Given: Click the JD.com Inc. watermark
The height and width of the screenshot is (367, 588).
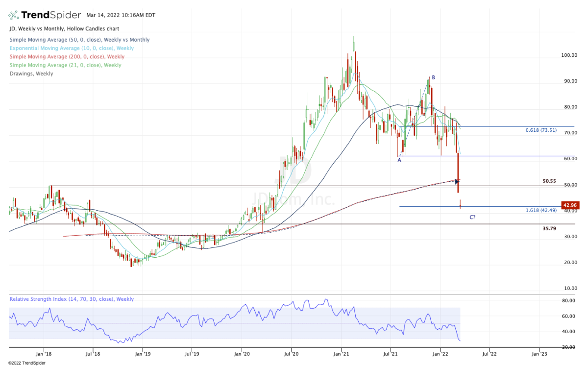Looking at the screenshot, I should (294, 199).
